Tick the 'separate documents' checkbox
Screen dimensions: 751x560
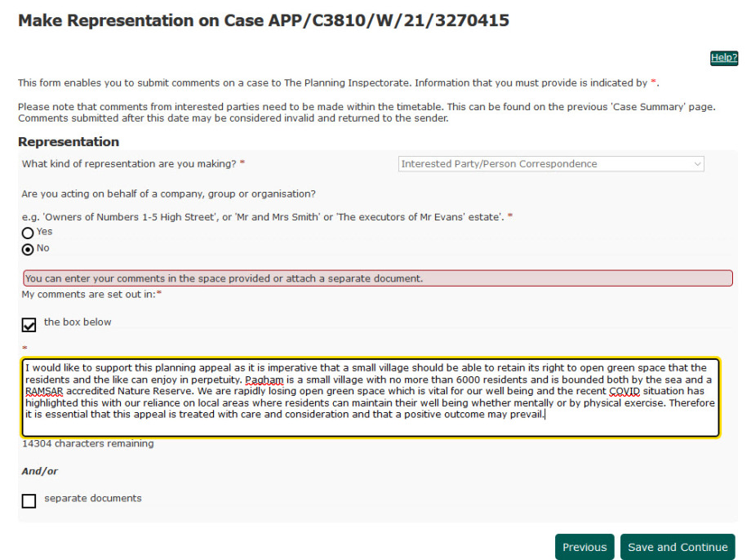click(x=29, y=500)
